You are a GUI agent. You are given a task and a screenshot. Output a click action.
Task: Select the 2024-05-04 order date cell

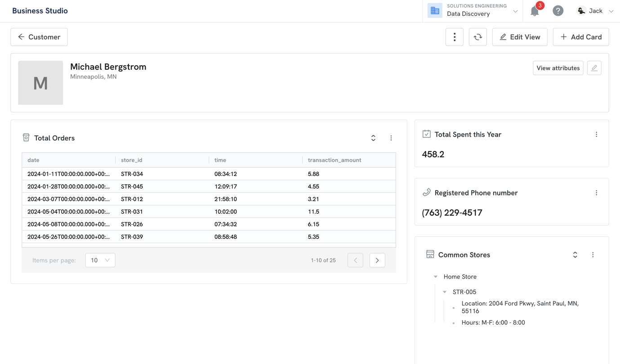pyautogui.click(x=69, y=212)
